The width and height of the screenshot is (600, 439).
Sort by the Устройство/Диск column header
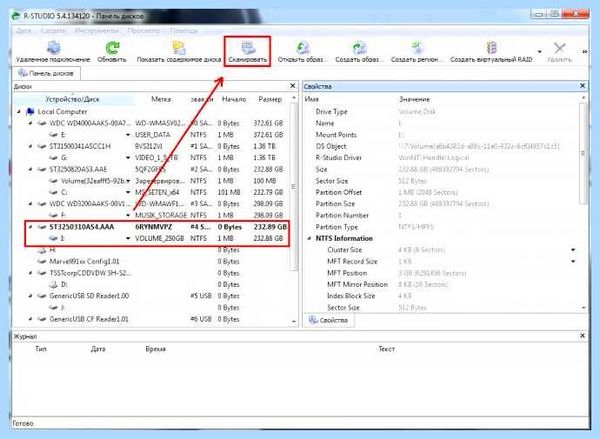(72, 99)
